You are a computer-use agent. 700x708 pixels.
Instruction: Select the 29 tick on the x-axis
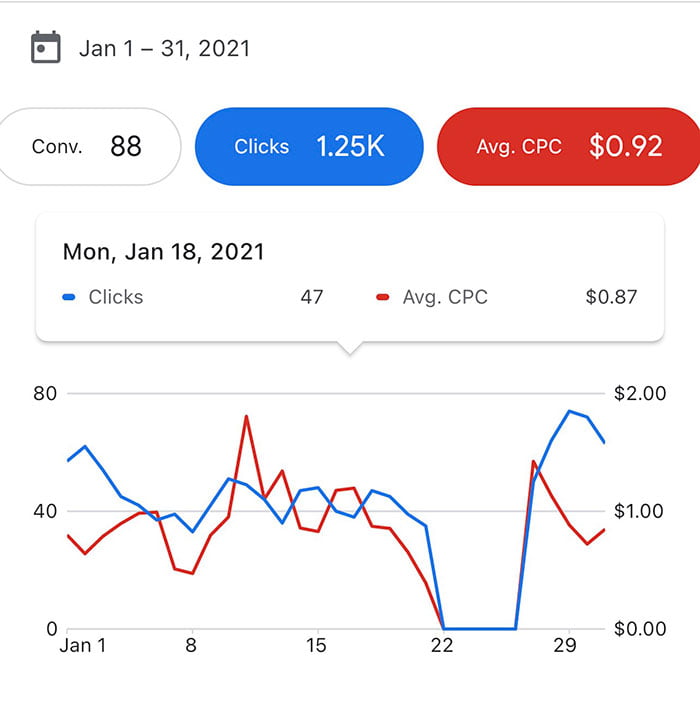click(x=565, y=645)
